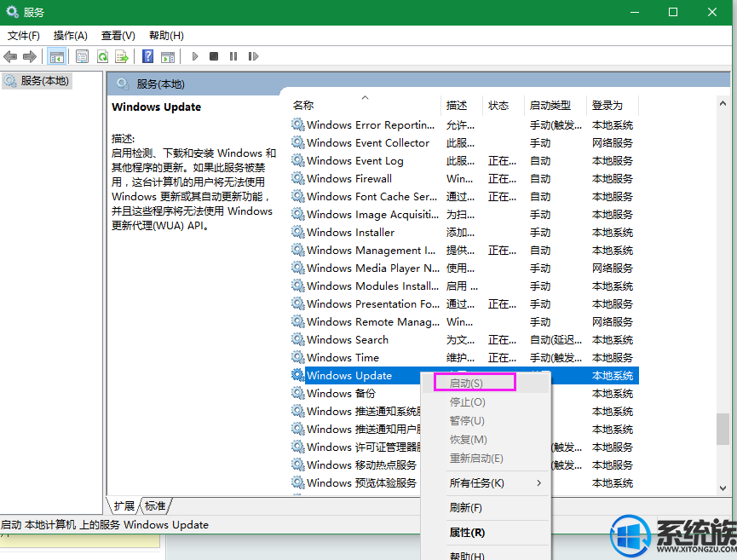Choose 刷新(F) in the context menu
The image size is (737, 560).
(486, 508)
